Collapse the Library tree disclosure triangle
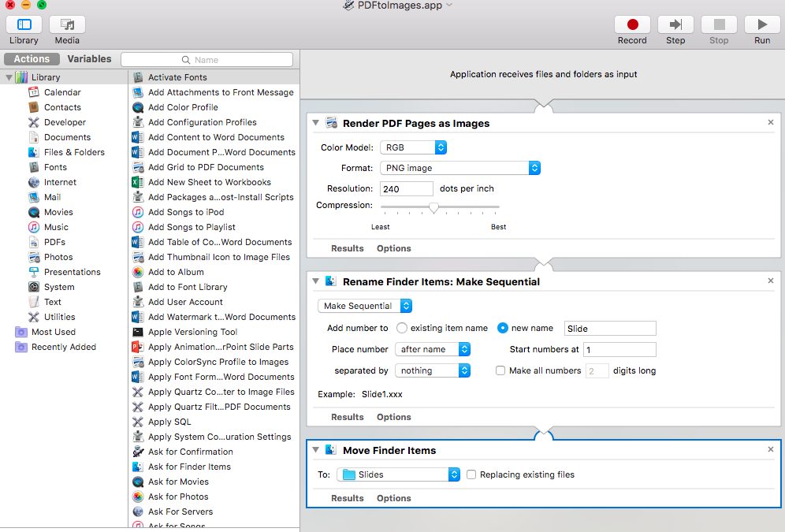785x532 pixels. point(9,77)
